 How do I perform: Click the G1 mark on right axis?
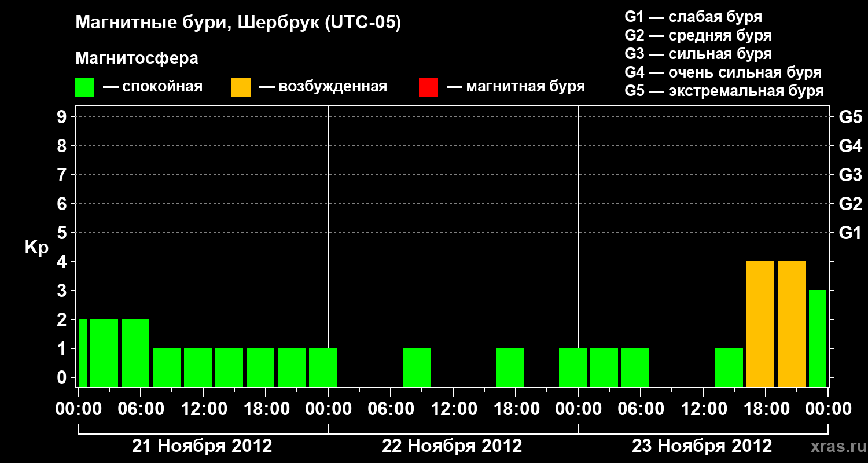tap(850, 233)
